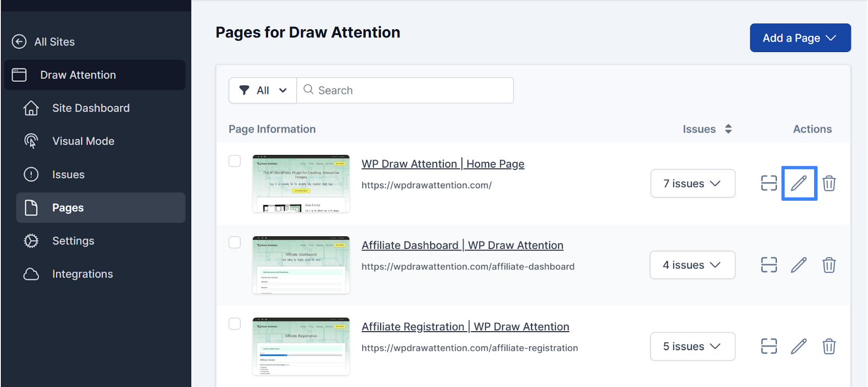Click the Draw Attention site window icon
Viewport: 868px width, 387px height.
click(19, 75)
